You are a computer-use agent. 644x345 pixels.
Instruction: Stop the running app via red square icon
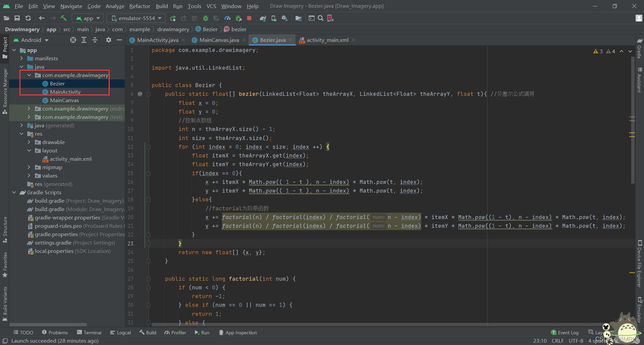point(249,18)
